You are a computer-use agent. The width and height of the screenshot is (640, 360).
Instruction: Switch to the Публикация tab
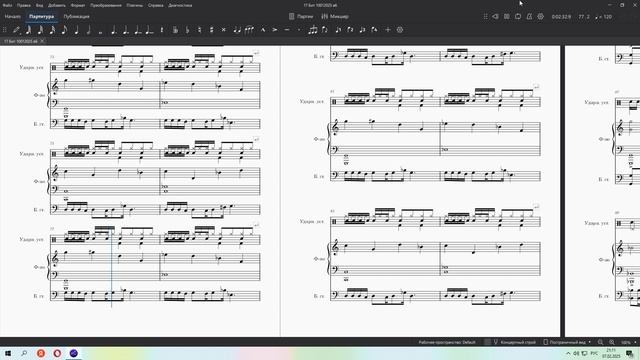pos(76,17)
